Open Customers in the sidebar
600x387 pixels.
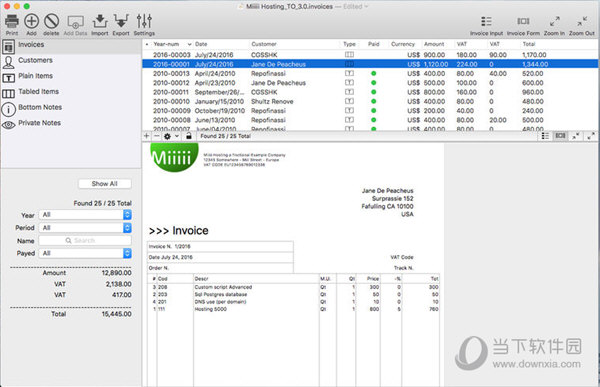click(71, 61)
